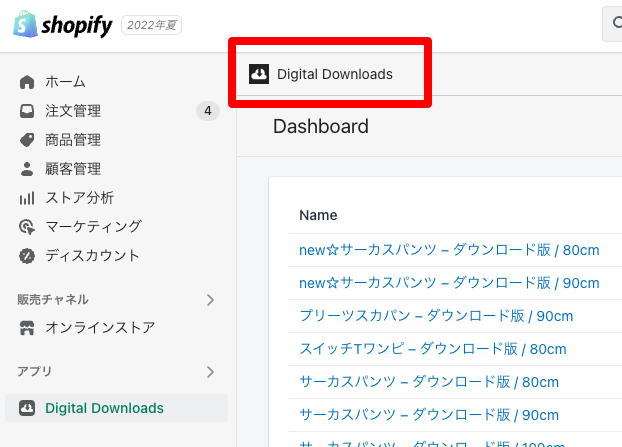This screenshot has width=622, height=447.
Task: Click the ディスカウント percent icon
Action: coord(27,256)
